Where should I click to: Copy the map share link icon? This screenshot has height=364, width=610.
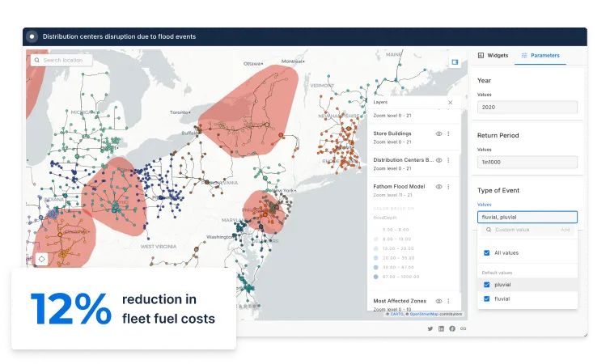tap(463, 328)
